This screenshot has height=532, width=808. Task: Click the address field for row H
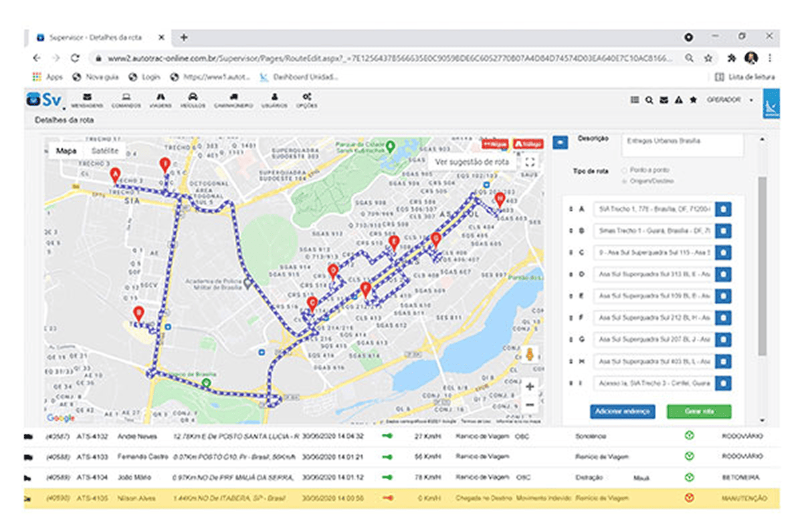pos(653,361)
